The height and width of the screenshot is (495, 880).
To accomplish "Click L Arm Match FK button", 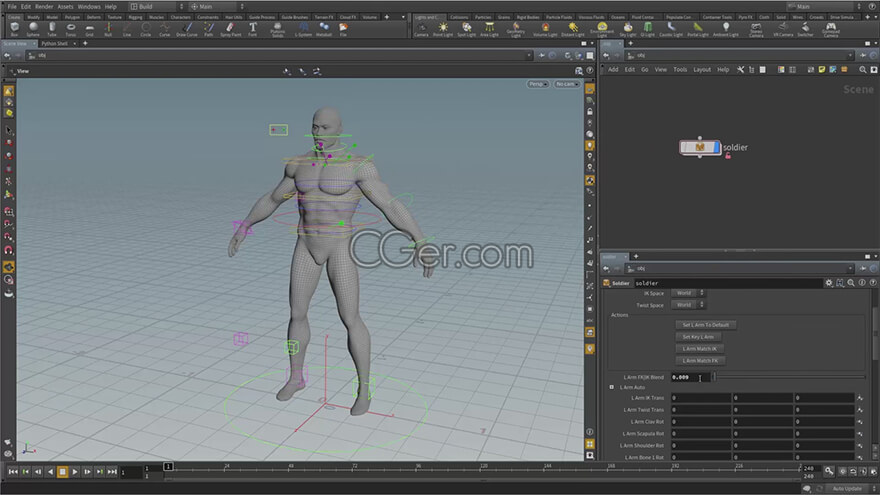I will [x=700, y=360].
